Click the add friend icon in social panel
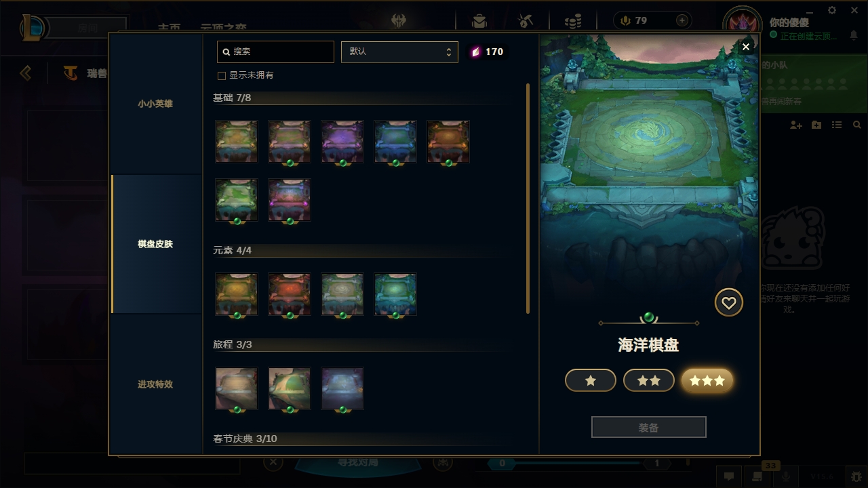 coord(796,125)
